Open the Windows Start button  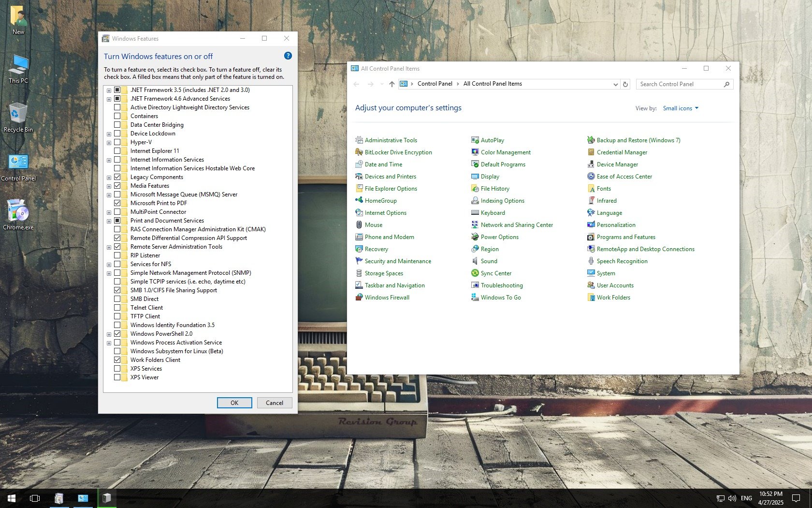click(12, 498)
